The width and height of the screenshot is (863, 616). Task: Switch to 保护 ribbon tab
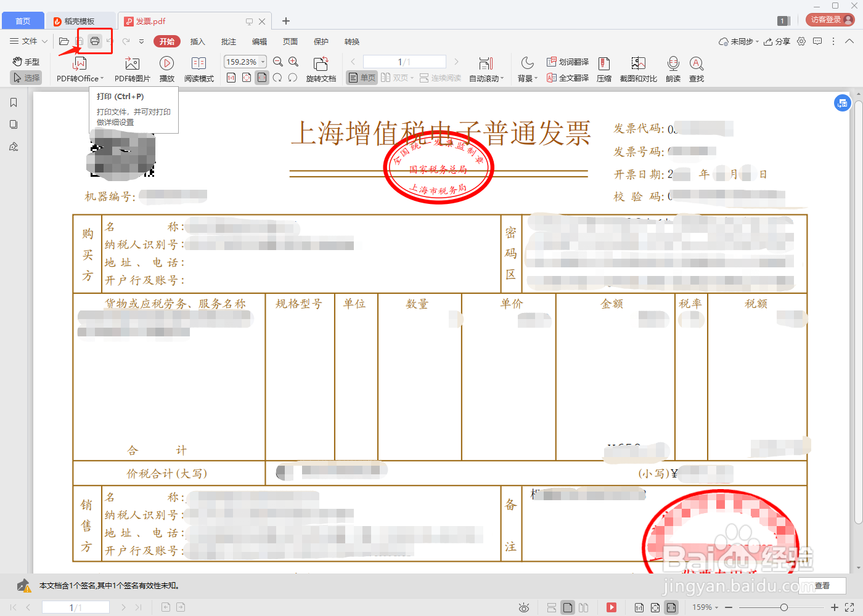coord(321,41)
